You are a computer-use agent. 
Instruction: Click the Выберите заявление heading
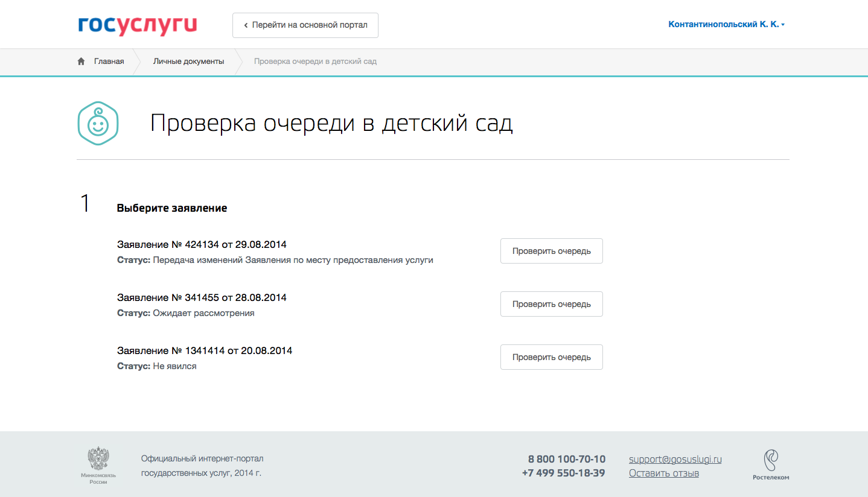[172, 208]
